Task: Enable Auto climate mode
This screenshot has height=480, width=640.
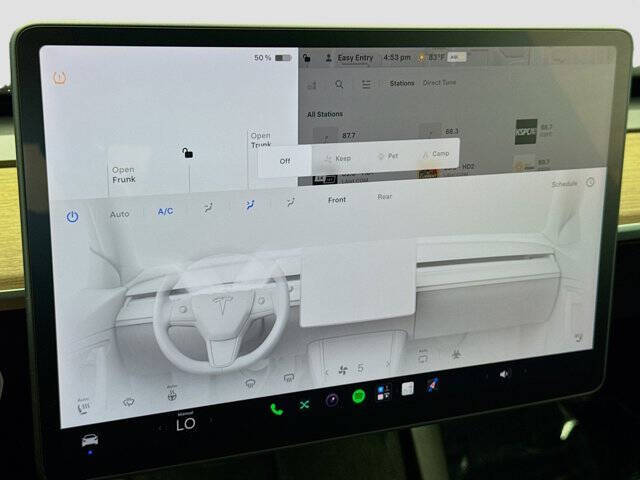Action: pos(120,214)
